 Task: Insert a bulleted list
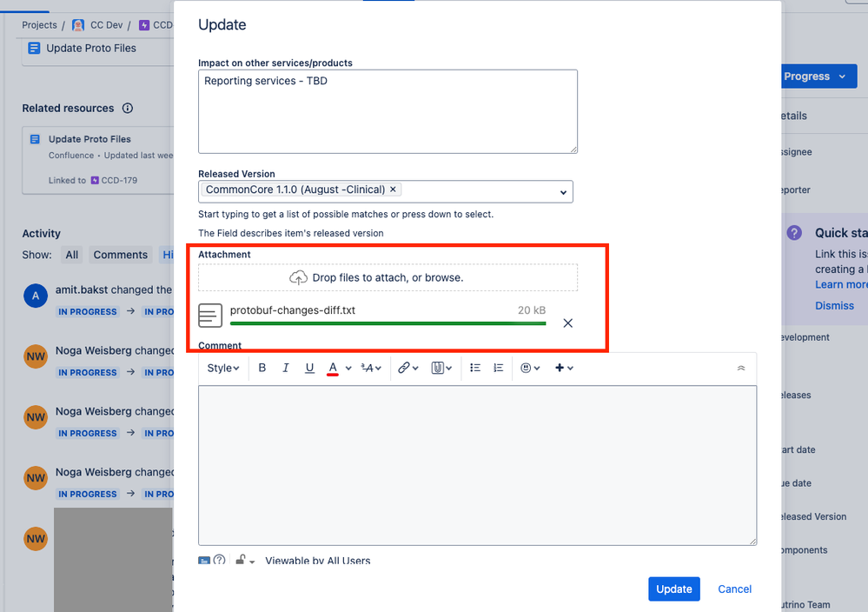[475, 368]
